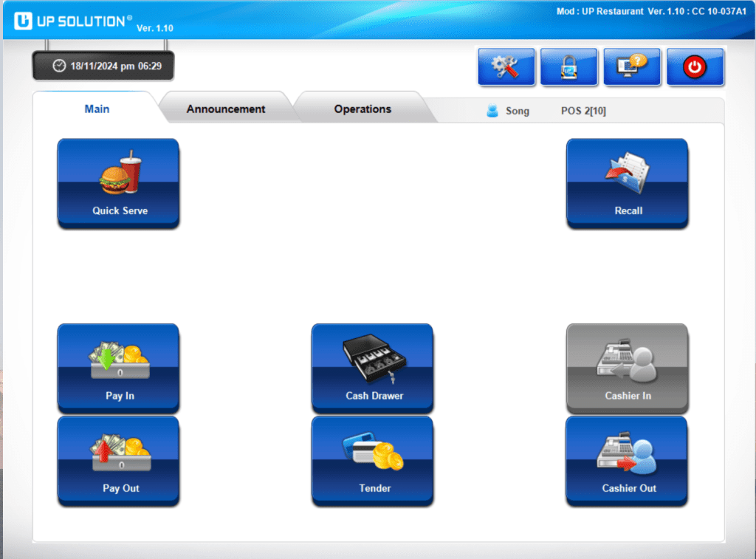Click the padlock lock screen icon
The width and height of the screenshot is (756, 559).
[568, 68]
